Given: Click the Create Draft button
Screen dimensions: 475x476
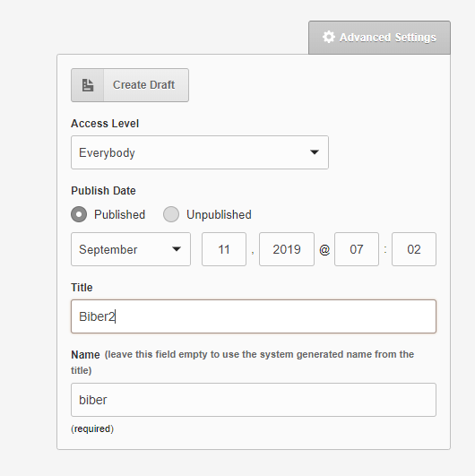Looking at the screenshot, I should click(x=130, y=85).
